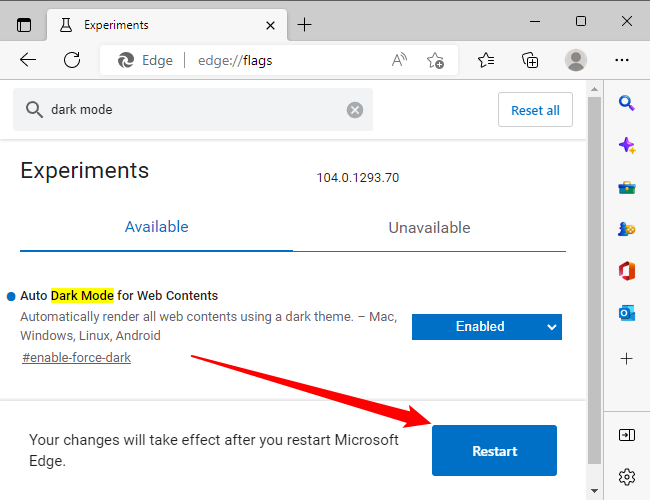The height and width of the screenshot is (500, 650).
Task: Click the browser back arrow
Action: 28,60
